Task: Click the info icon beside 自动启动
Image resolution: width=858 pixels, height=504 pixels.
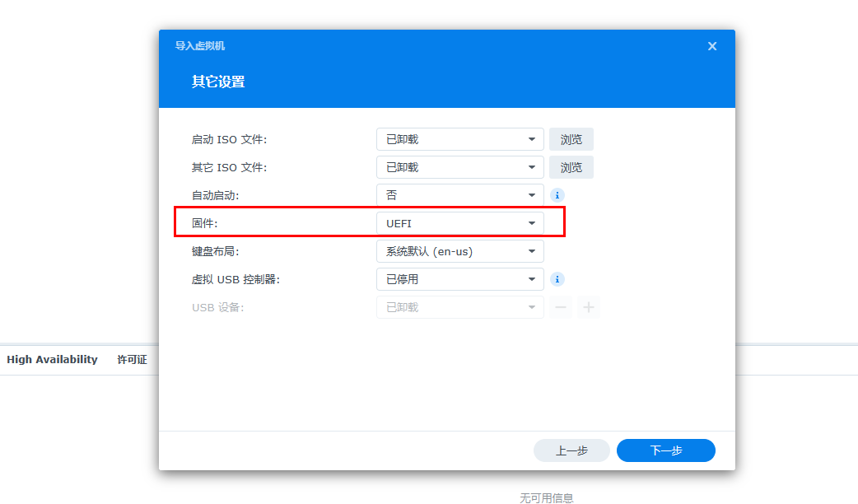Action: pos(557,195)
